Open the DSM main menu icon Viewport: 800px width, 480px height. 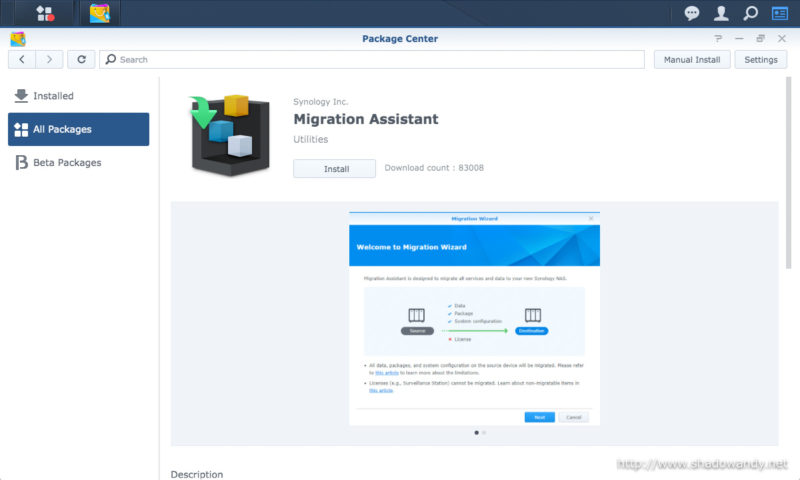tap(45, 13)
